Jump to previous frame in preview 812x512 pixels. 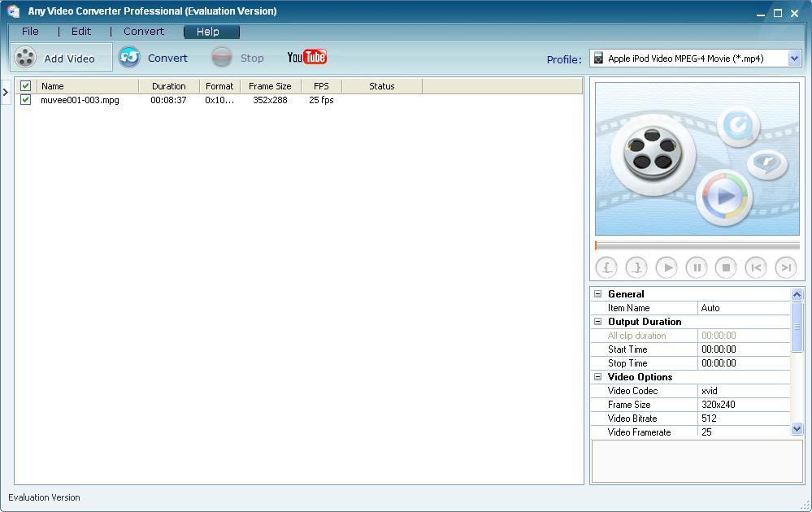(x=756, y=267)
